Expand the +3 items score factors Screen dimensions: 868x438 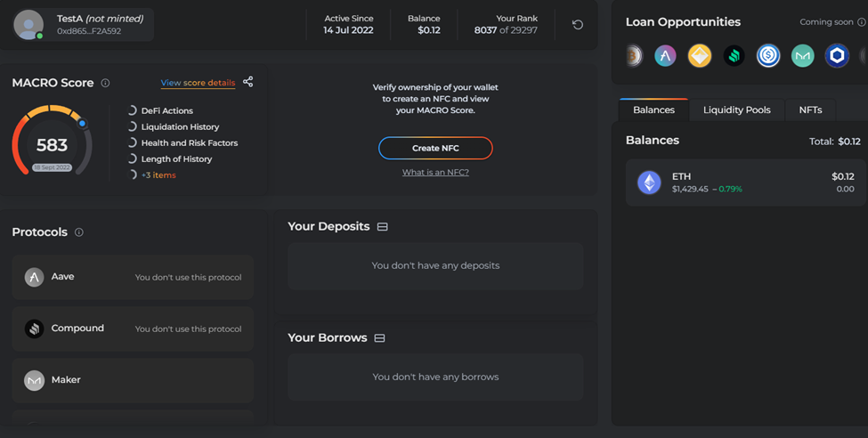pyautogui.click(x=158, y=175)
